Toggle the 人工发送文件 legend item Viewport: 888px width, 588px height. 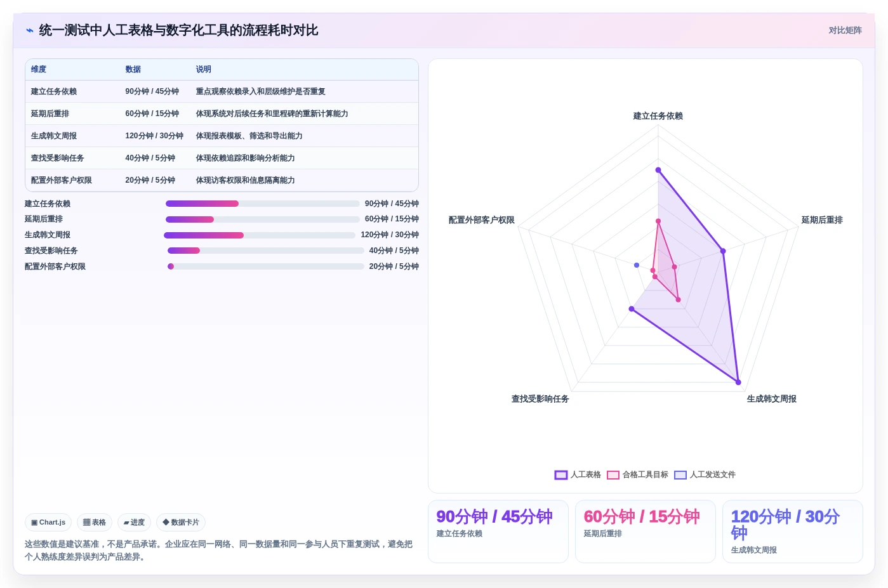[x=705, y=474]
